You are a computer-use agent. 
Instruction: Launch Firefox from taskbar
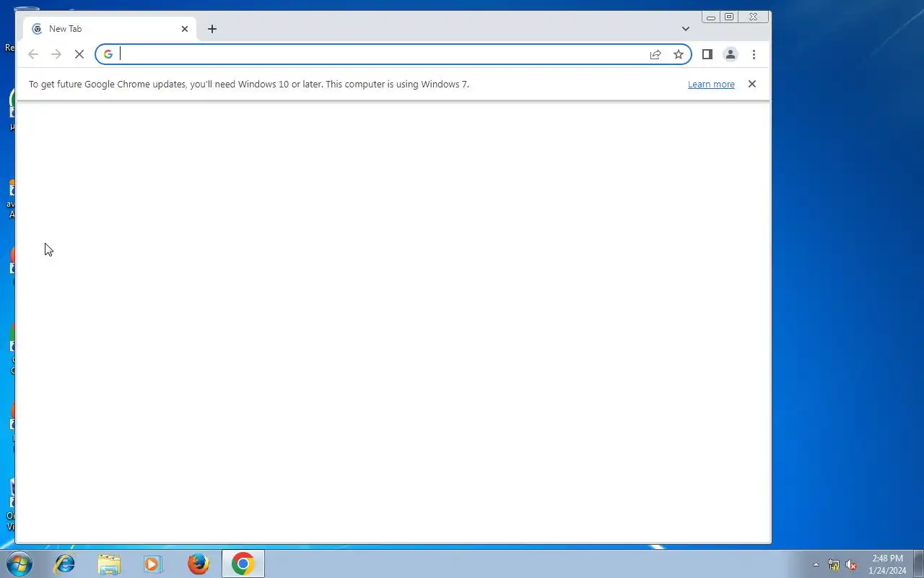(x=199, y=564)
